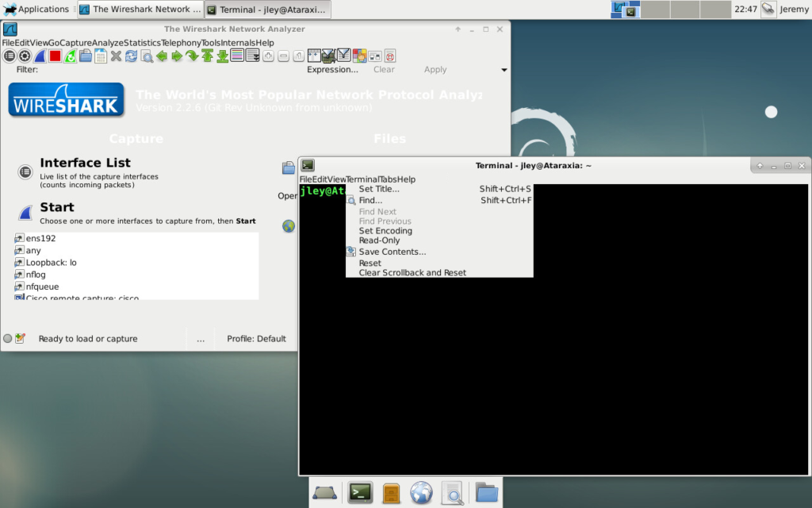Click the green go forward arrow
Image resolution: width=812 pixels, height=508 pixels.
pyautogui.click(x=177, y=56)
